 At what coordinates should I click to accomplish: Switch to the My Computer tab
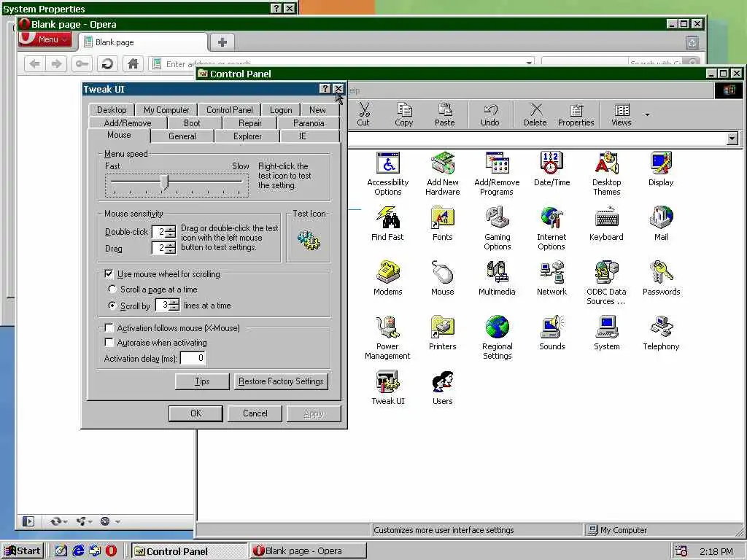coord(166,110)
